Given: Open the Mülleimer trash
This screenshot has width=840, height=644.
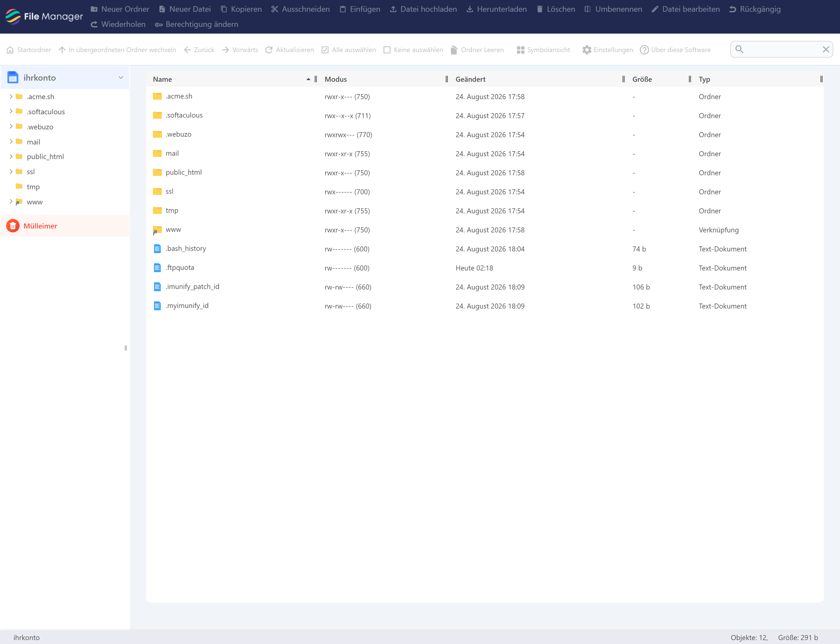Looking at the screenshot, I should [65, 226].
